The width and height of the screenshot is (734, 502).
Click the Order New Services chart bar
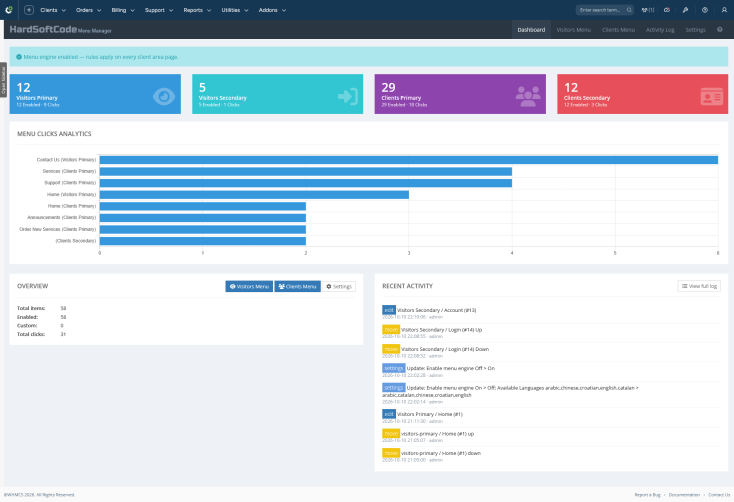[x=203, y=229]
